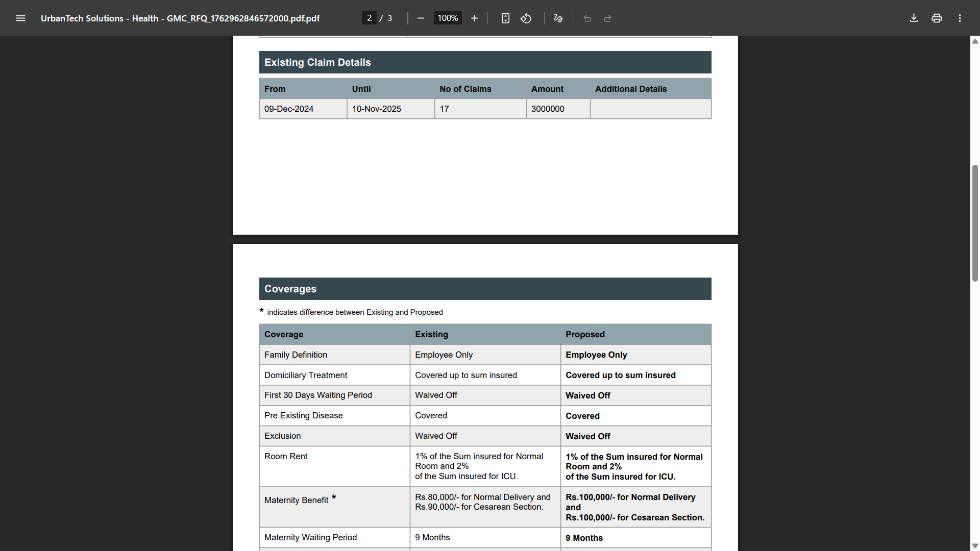Image resolution: width=980 pixels, height=551 pixels.
Task: Click the 100% zoom level field
Action: click(448, 18)
